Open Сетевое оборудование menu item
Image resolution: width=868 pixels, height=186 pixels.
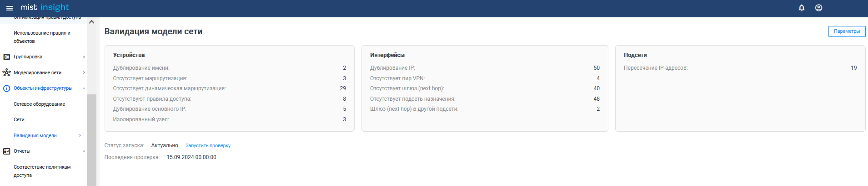39,104
